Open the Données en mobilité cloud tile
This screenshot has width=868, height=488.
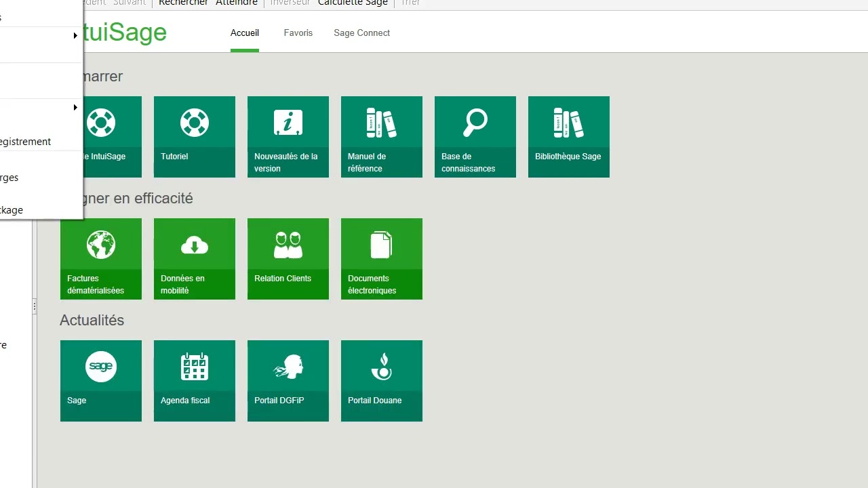195,259
